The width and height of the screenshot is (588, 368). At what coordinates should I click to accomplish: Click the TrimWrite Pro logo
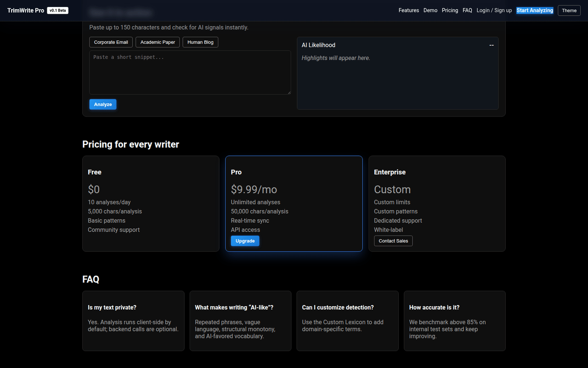point(26,10)
